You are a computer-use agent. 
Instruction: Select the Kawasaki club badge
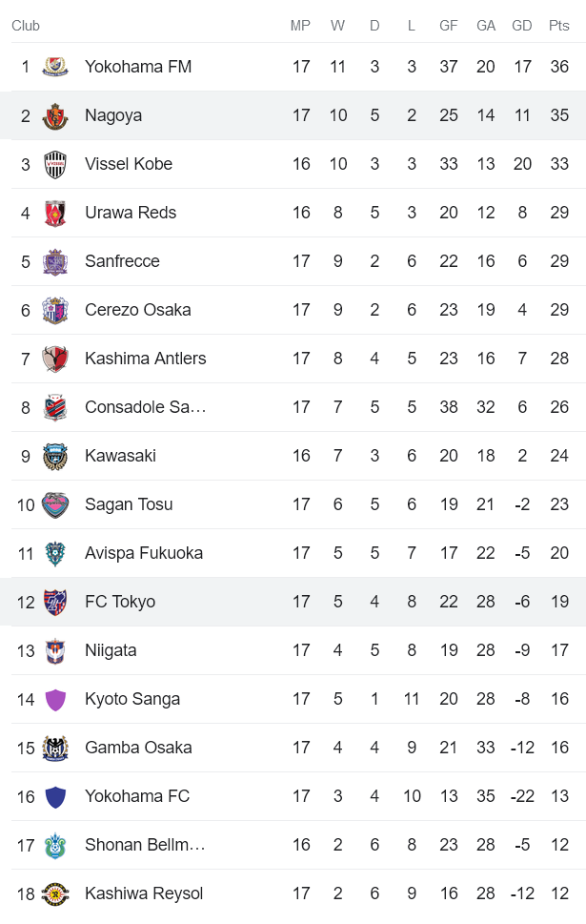[x=54, y=456]
